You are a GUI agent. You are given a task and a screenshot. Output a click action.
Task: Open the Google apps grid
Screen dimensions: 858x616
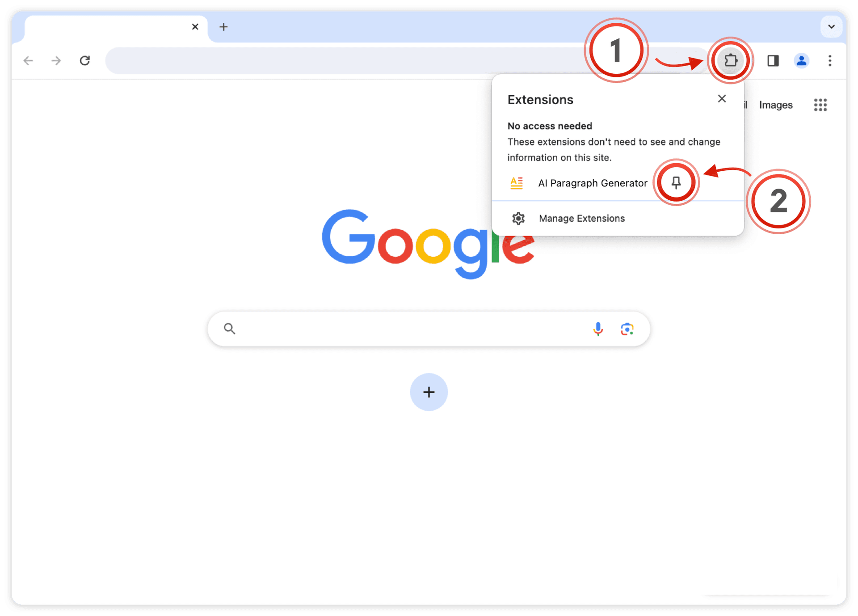[820, 105]
